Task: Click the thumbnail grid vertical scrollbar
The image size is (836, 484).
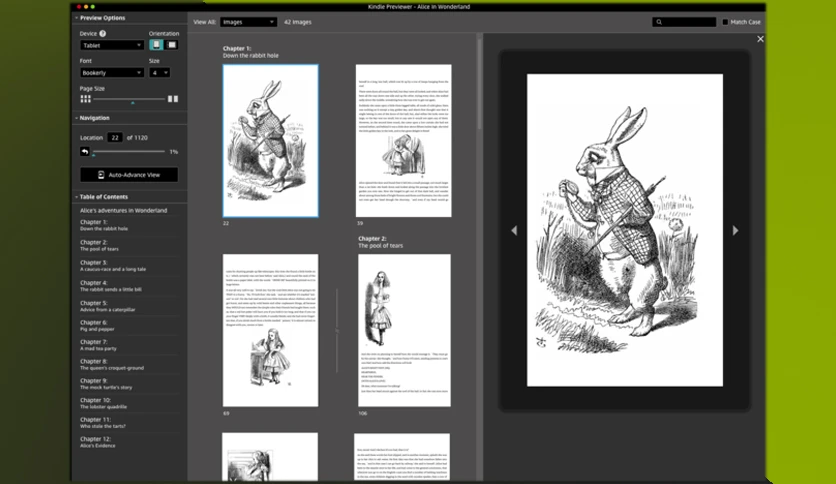Action: point(480,83)
